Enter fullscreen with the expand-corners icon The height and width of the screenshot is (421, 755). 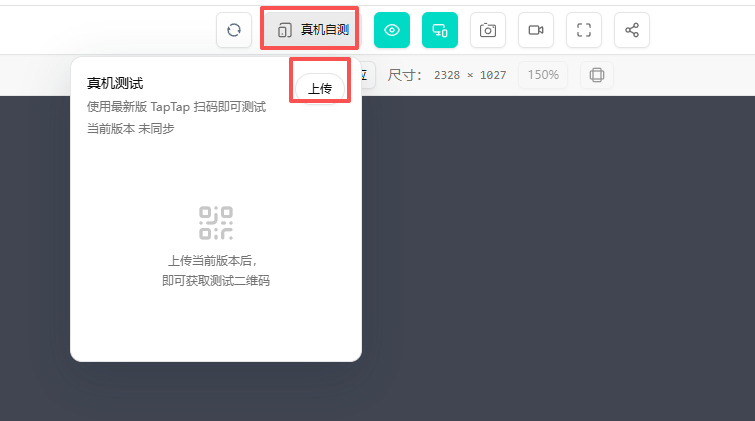pos(584,30)
